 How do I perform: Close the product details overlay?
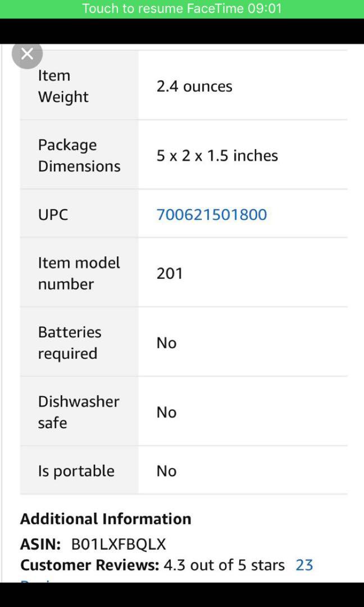click(x=27, y=54)
